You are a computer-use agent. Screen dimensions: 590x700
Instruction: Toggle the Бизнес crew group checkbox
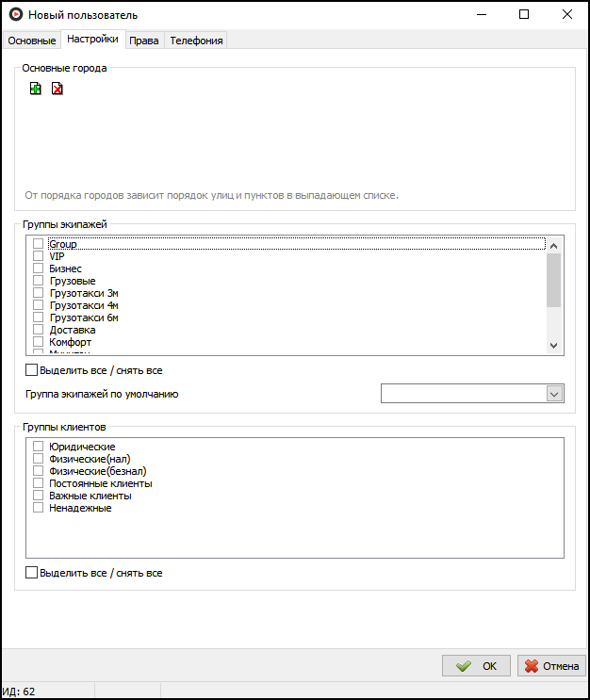39,269
